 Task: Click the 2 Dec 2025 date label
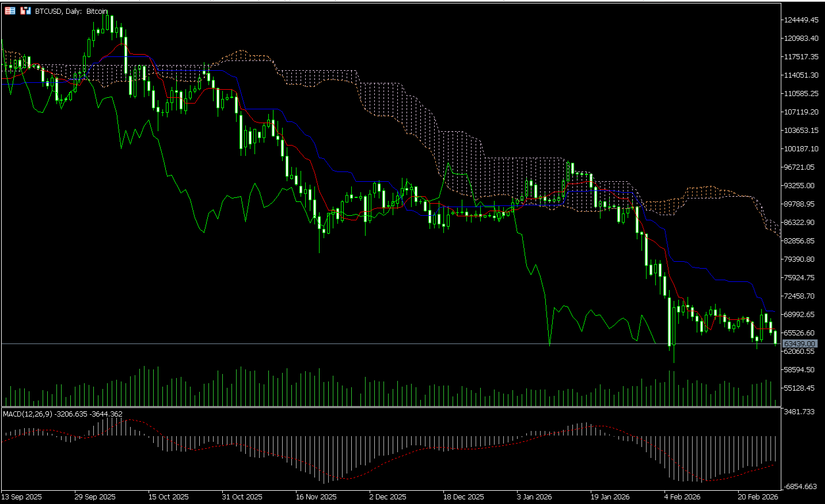[x=387, y=497]
